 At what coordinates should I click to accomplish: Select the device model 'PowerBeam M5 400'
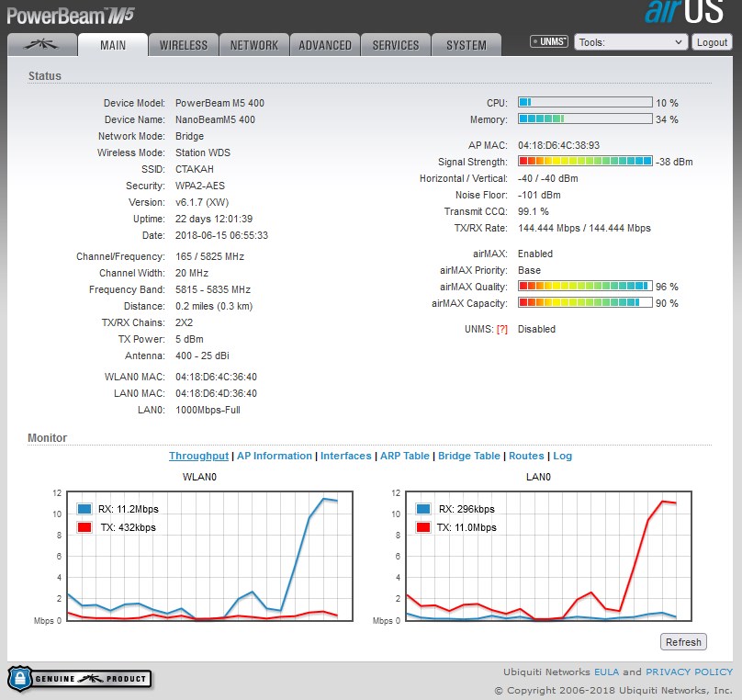pyautogui.click(x=220, y=103)
